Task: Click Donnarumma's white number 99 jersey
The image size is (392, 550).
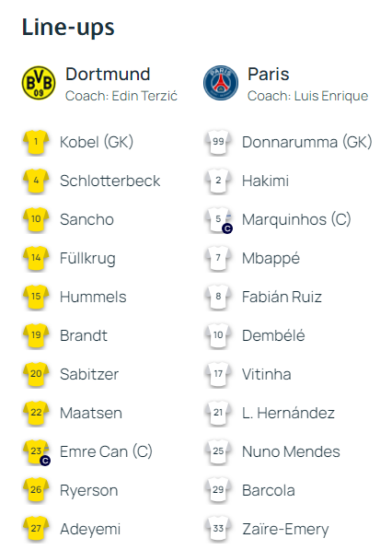Action: click(x=218, y=142)
